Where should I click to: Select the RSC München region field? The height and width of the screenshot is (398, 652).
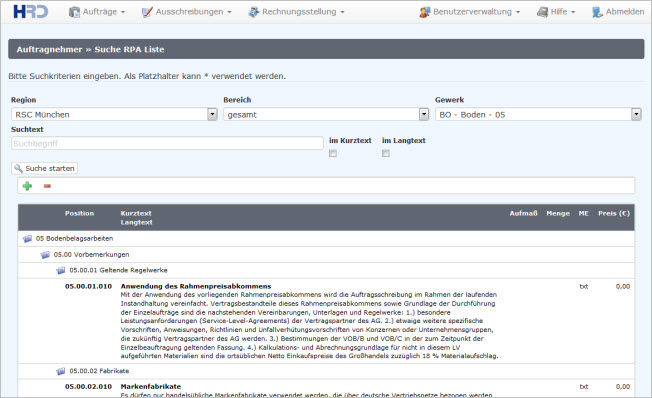coord(114,114)
